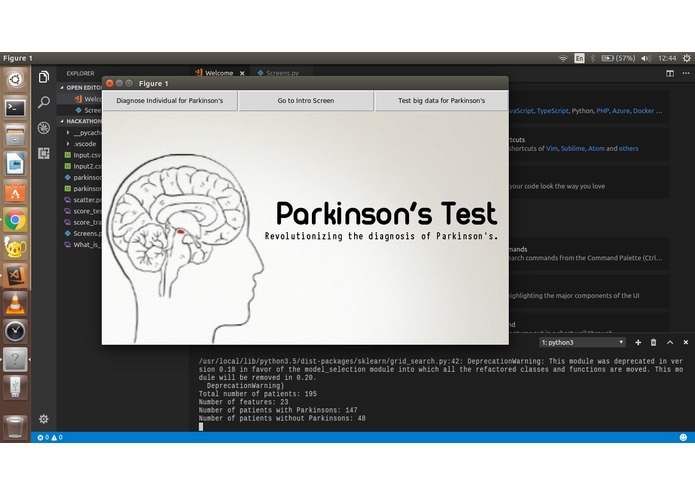The width and height of the screenshot is (695, 494).
Task: Add a new terminal with the plus icon
Action: [638, 342]
